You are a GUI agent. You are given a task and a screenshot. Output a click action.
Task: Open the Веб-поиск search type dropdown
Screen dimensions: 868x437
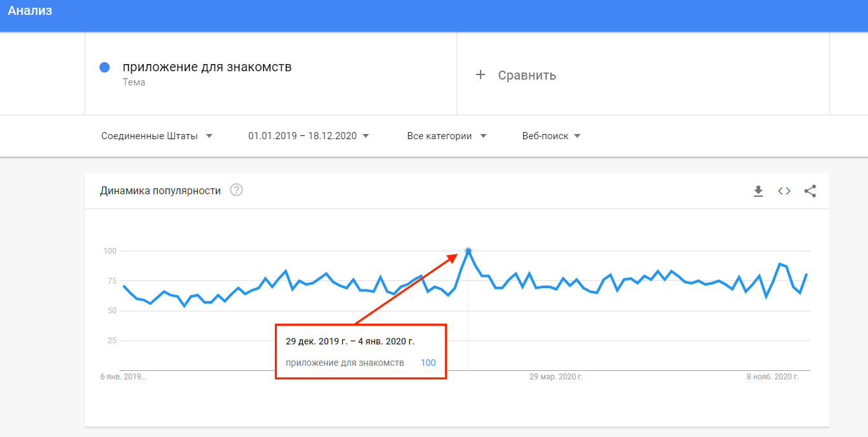click(551, 136)
